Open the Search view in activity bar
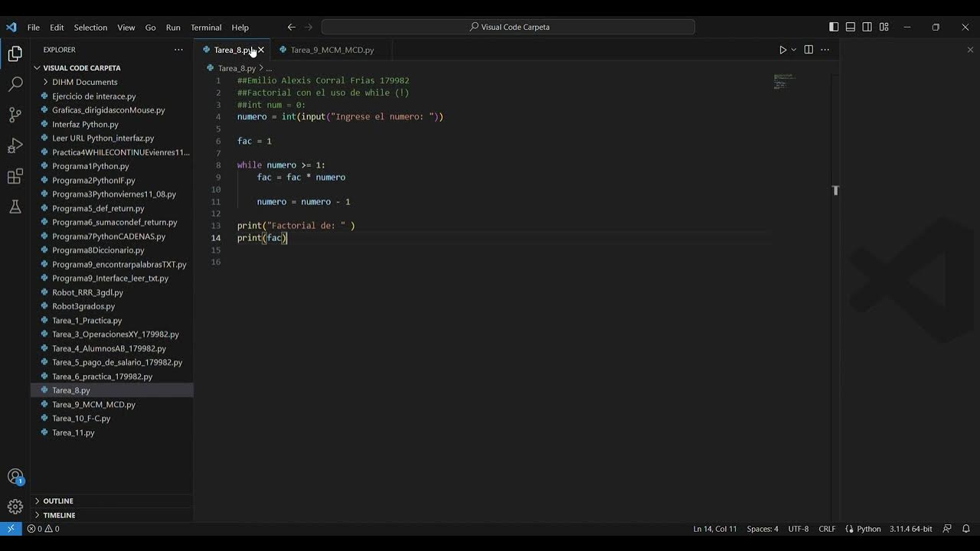The height and width of the screenshot is (551, 980). [x=15, y=84]
